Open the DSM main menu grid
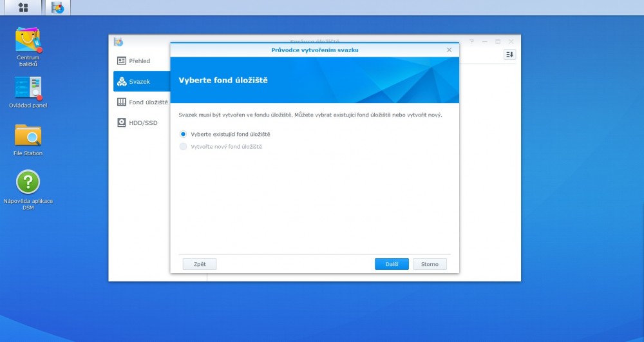The height and width of the screenshot is (342, 644). pyautogui.click(x=23, y=8)
